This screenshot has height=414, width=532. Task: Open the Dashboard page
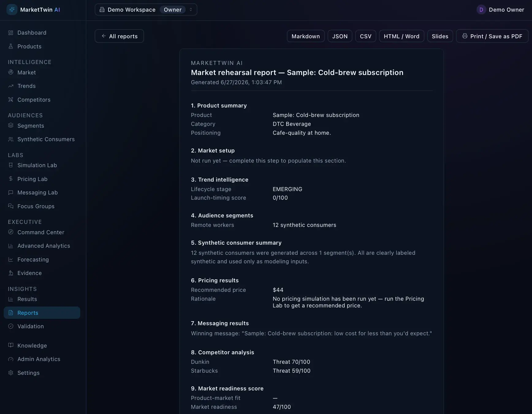[x=42, y=33]
